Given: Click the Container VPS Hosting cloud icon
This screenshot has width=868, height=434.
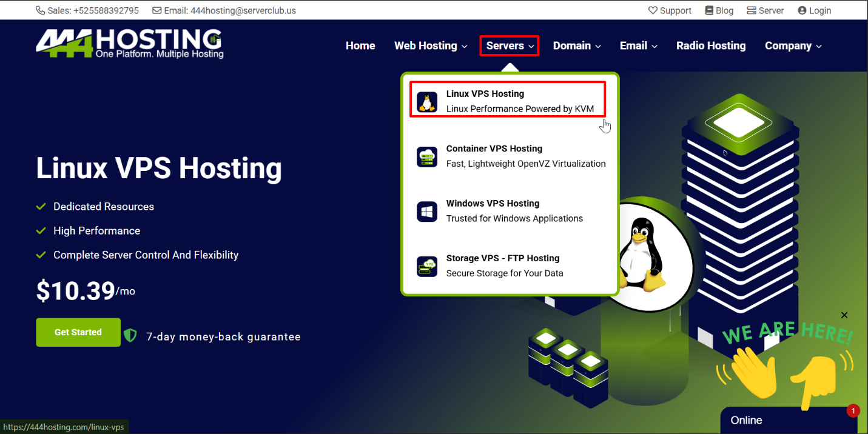Looking at the screenshot, I should click(x=427, y=156).
